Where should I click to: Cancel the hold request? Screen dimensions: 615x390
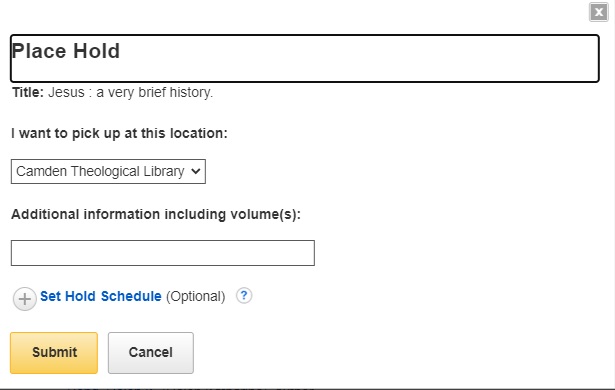(151, 353)
